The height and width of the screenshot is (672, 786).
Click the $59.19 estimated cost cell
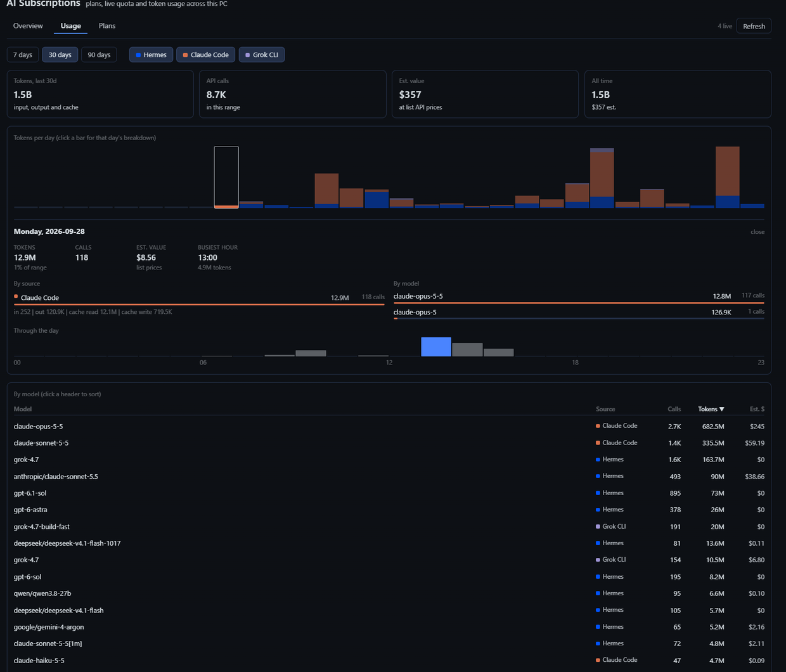coord(755,443)
